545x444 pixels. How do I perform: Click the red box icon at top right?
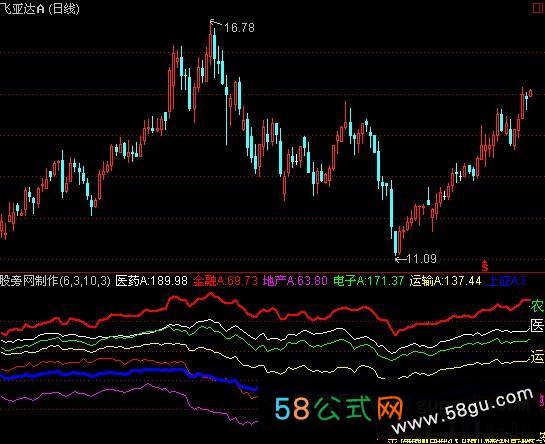point(538,8)
